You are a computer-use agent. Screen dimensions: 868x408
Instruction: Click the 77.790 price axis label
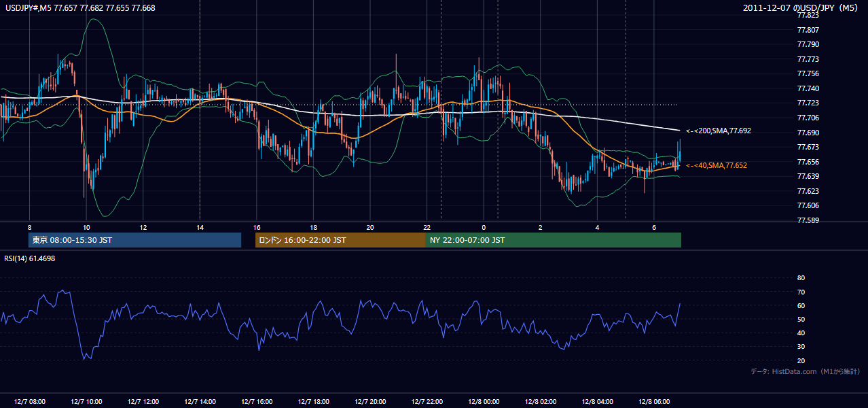pyautogui.click(x=807, y=44)
